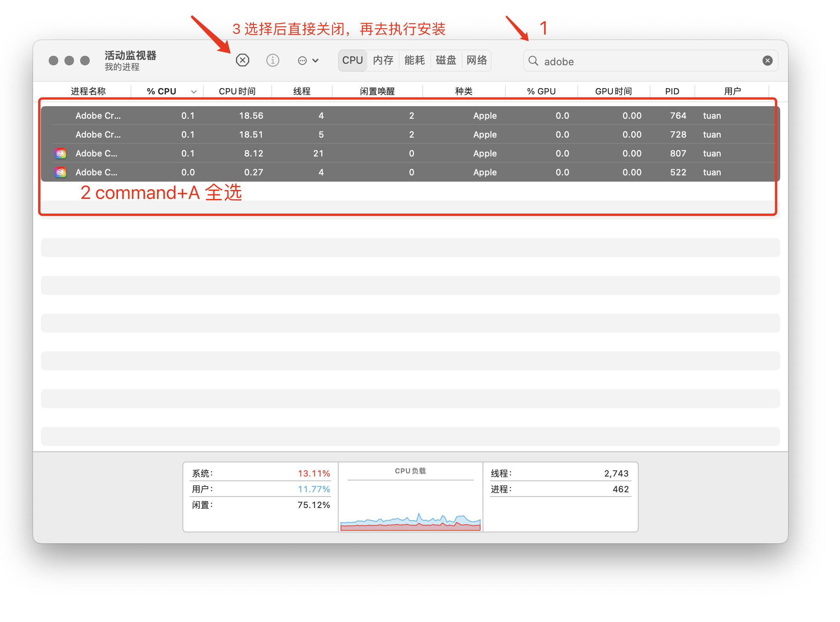Click the more options ellipsis icon

302,60
